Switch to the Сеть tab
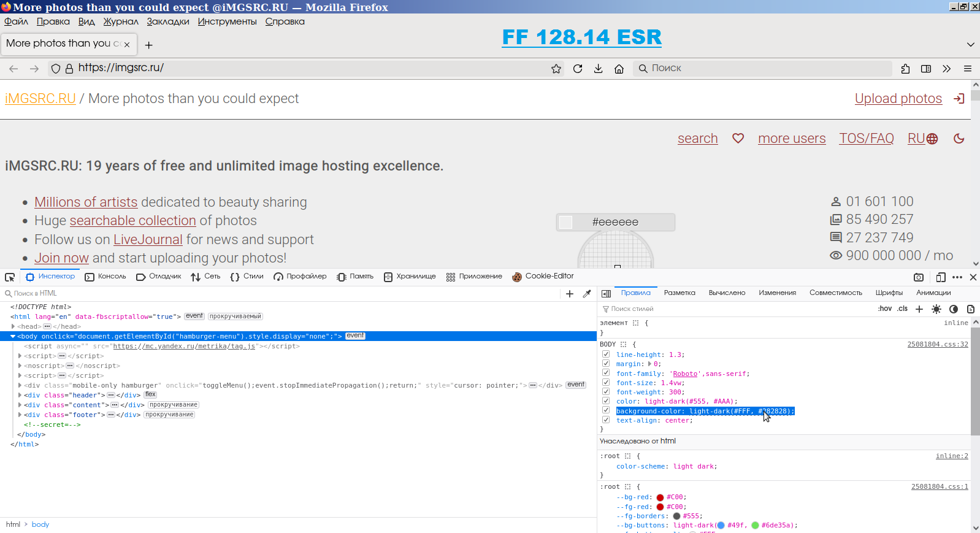 (x=205, y=277)
